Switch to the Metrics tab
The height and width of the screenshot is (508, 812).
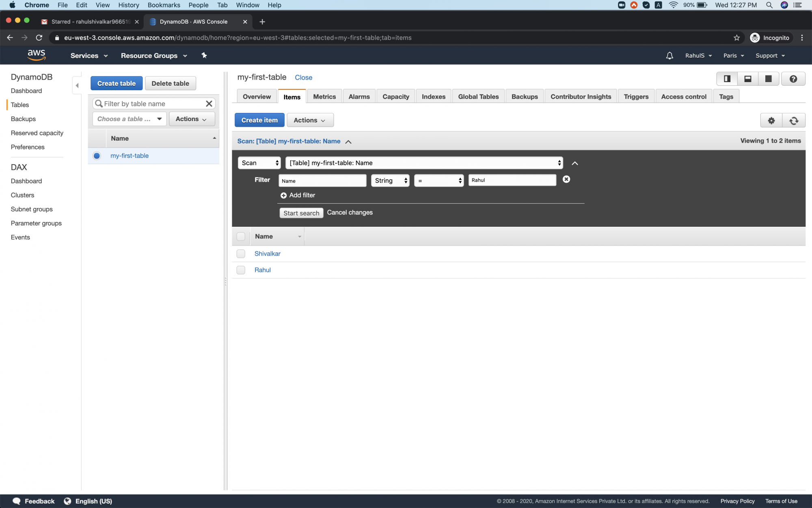coord(324,96)
